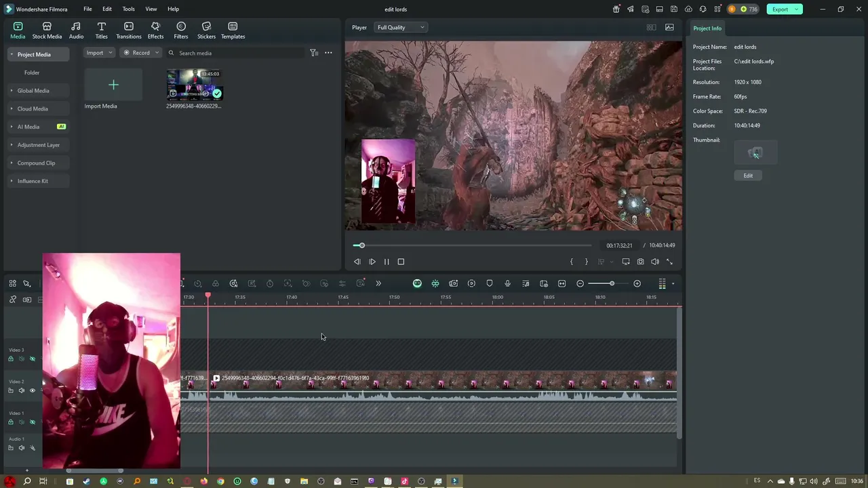Open the View menu
Viewport: 868px width, 488px height.
pos(151,9)
